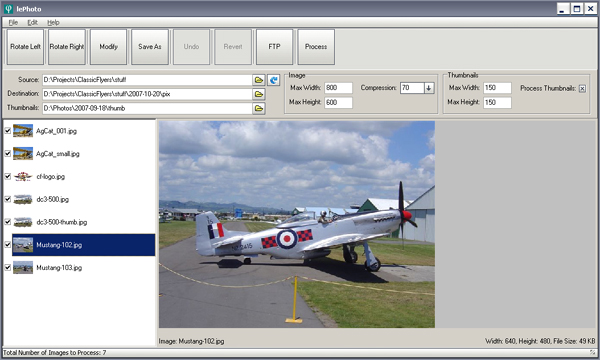Click the Rotate Left button
The image size is (600, 360).
point(25,47)
